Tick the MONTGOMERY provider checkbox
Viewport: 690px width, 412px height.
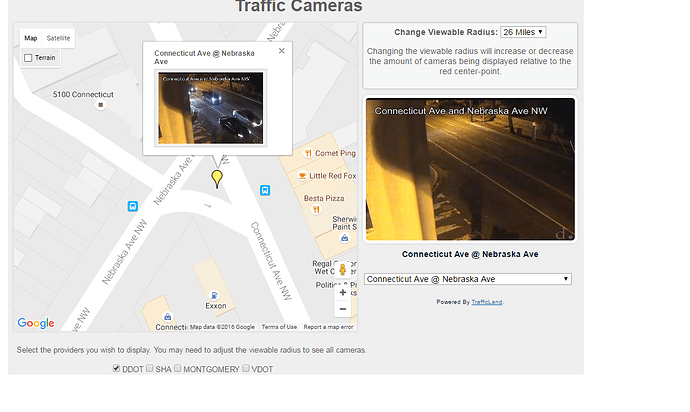[x=178, y=369]
